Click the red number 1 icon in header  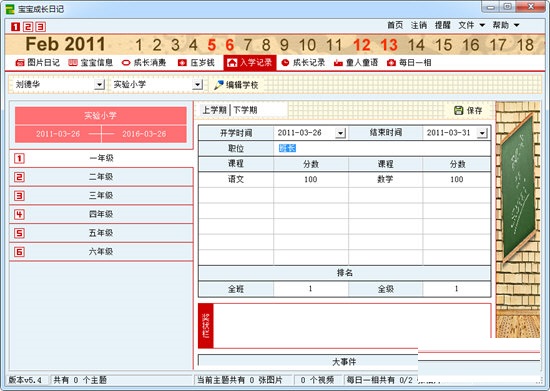(x=15, y=27)
